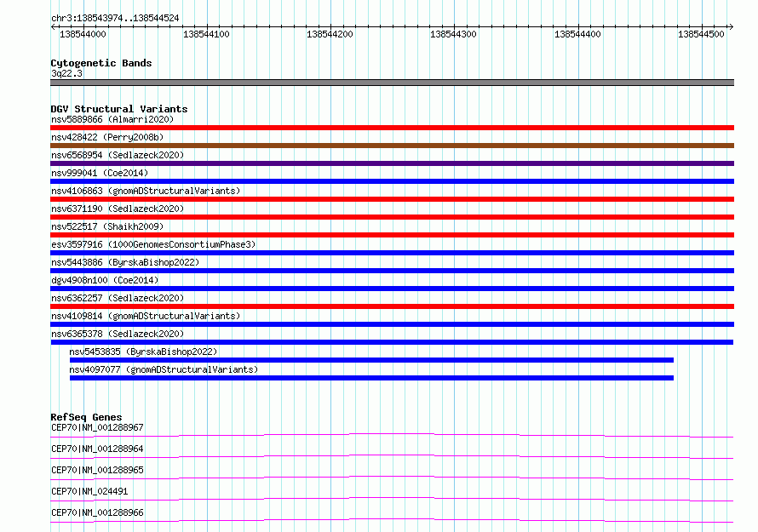Click the RefSeq Genes track heading
Screen dimensions: 758x532
tap(86, 417)
